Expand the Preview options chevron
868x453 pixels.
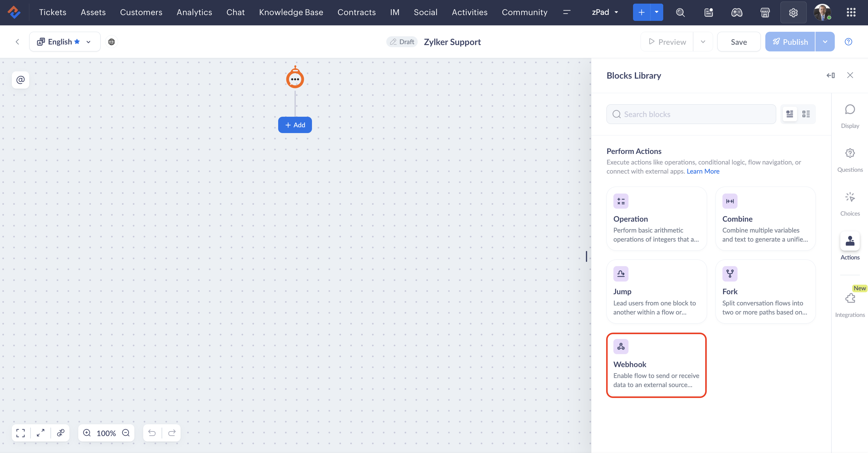click(x=703, y=42)
